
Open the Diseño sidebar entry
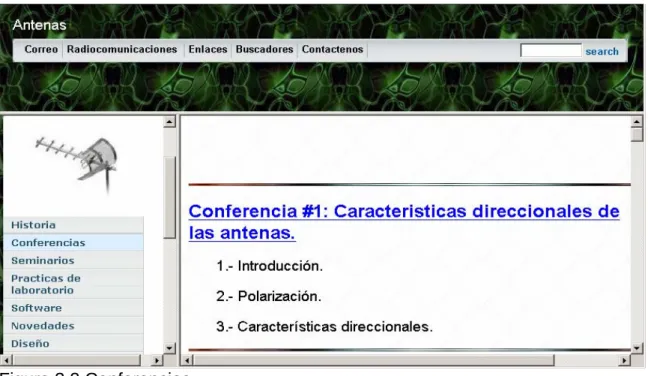coord(74,343)
